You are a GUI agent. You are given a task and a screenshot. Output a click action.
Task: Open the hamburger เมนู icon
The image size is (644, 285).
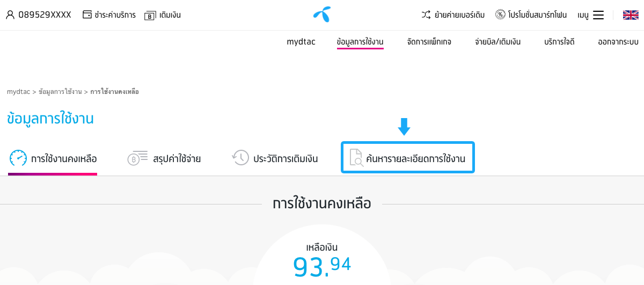[x=598, y=15]
